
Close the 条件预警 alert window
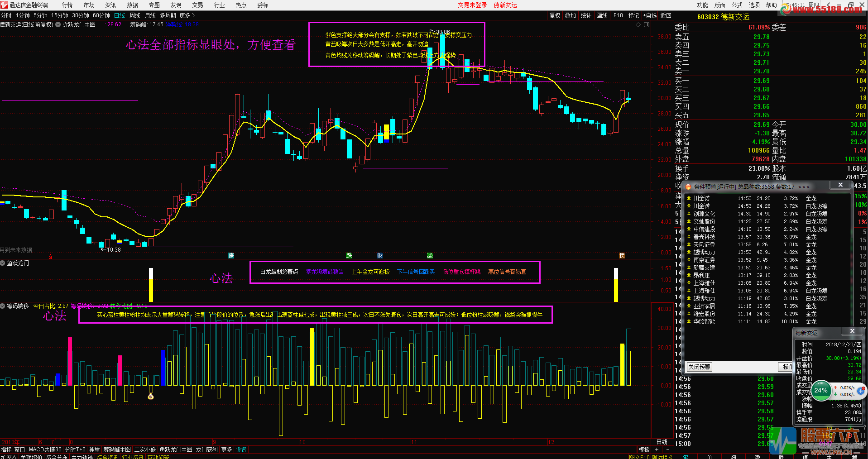840,185
